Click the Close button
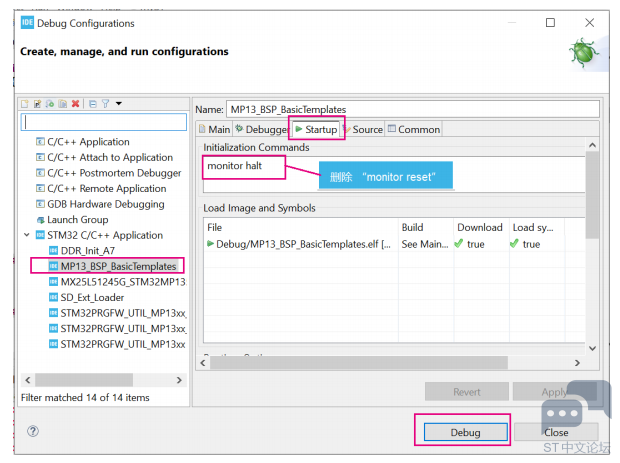 coord(556,432)
